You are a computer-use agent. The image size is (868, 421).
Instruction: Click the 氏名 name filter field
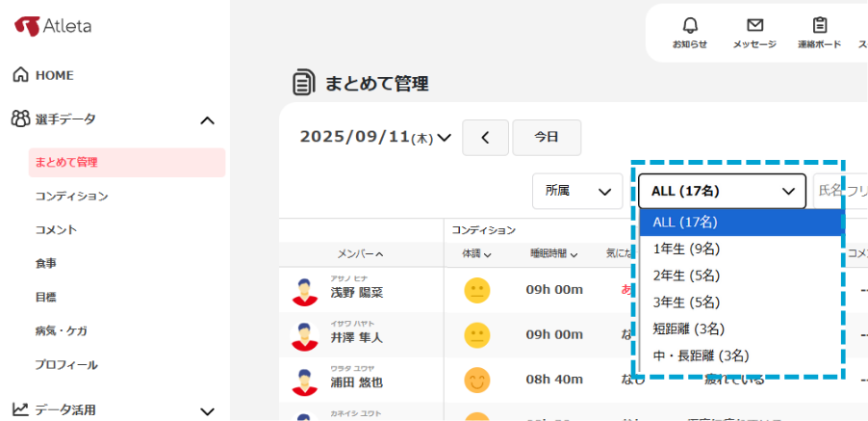click(x=840, y=191)
